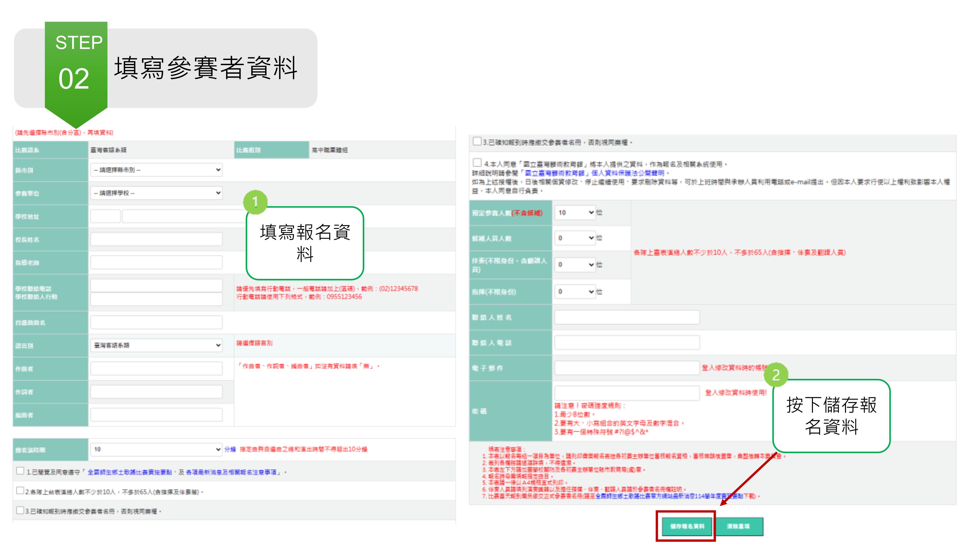Screen dimensions: 980x551
Task: Click the 校長姓名 principal name field
Action: (156, 240)
